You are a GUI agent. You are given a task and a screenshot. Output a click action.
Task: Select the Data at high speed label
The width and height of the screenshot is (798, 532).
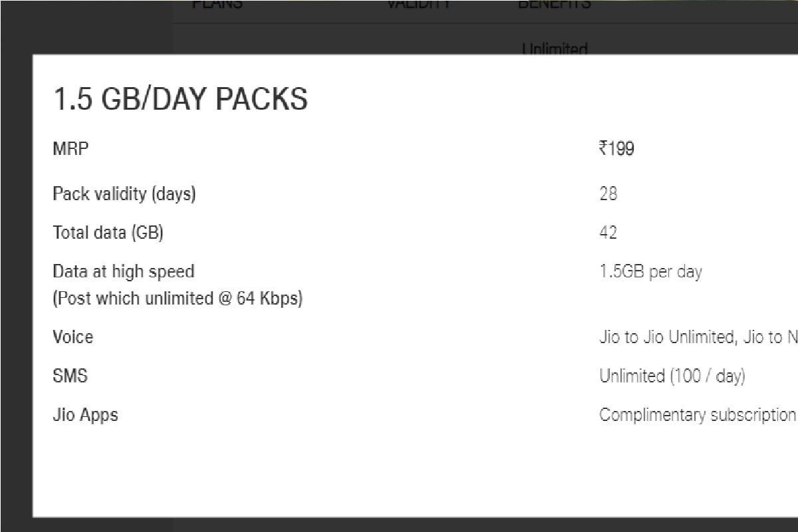point(124,271)
